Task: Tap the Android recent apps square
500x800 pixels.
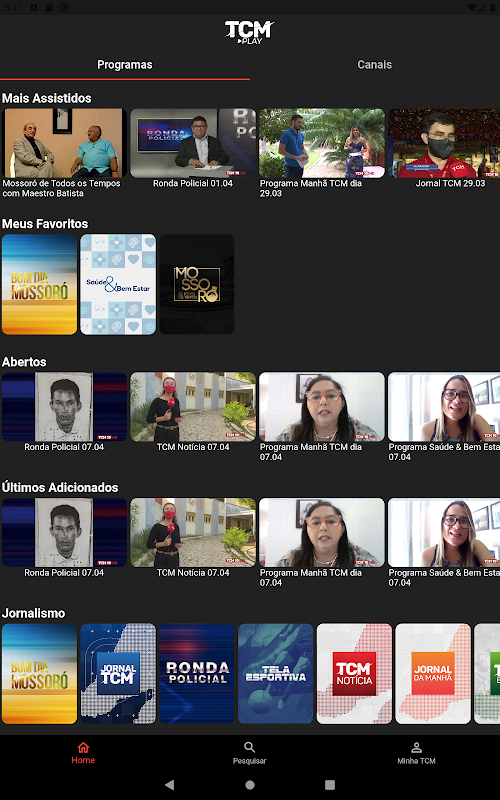Action: [x=330, y=785]
